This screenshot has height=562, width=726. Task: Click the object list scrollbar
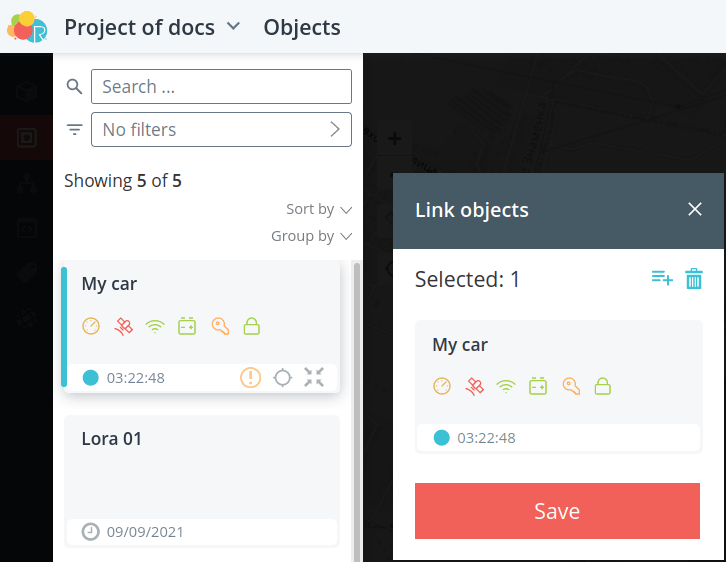tap(357, 411)
